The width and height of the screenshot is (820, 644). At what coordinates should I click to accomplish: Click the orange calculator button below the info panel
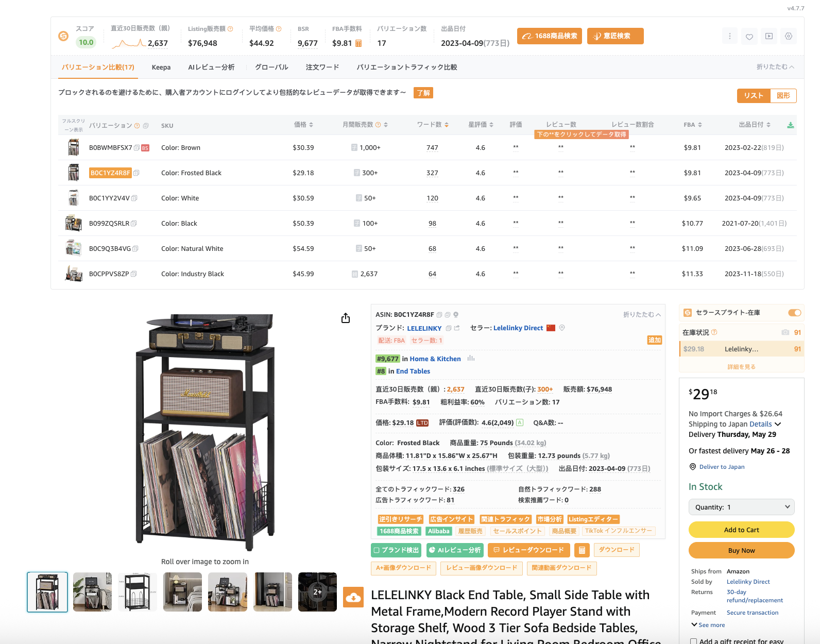pyautogui.click(x=582, y=550)
